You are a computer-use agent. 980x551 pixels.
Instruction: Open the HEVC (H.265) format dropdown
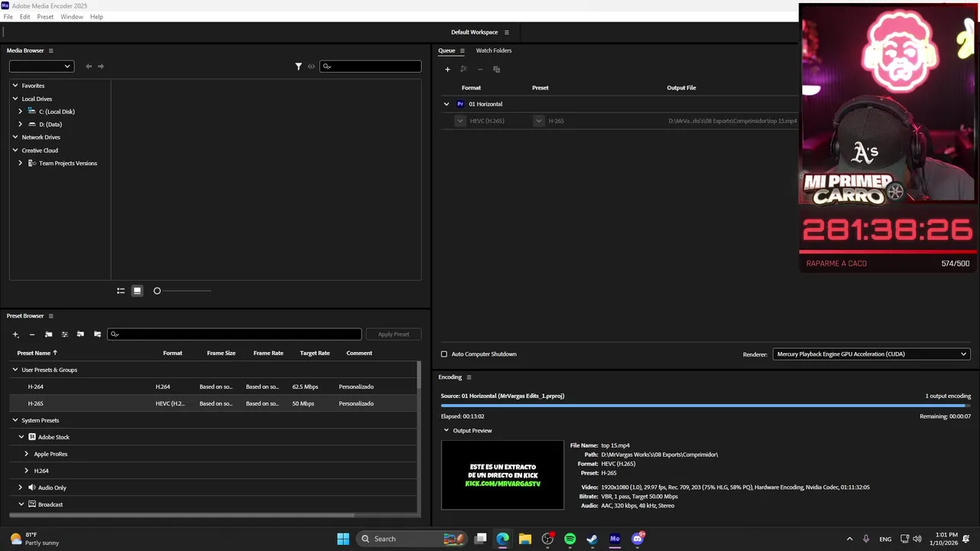[460, 121]
